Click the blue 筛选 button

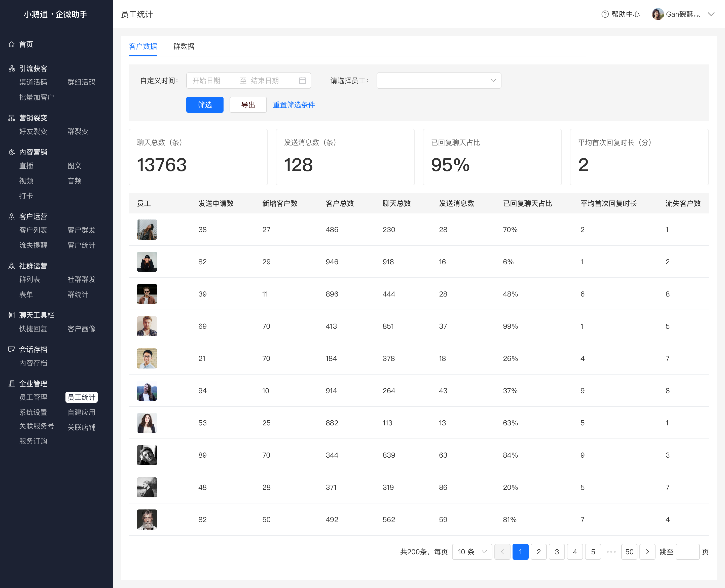tap(205, 105)
